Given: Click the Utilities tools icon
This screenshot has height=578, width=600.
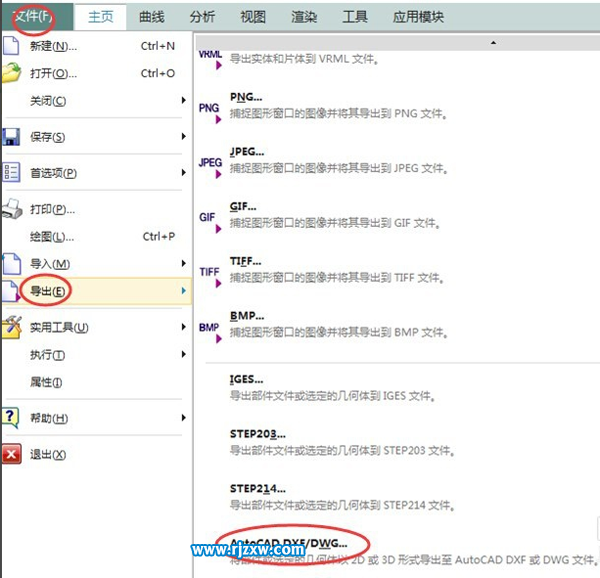Looking at the screenshot, I should click(12, 327).
